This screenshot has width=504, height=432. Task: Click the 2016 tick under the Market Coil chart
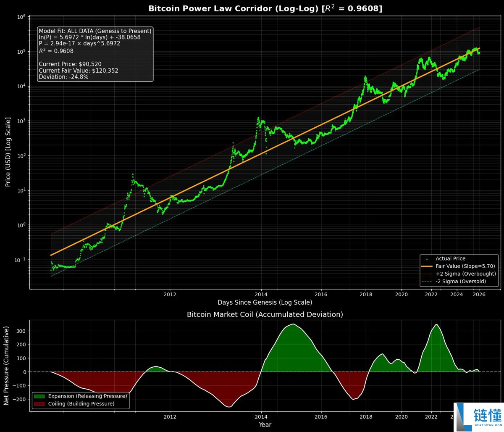coord(321,417)
